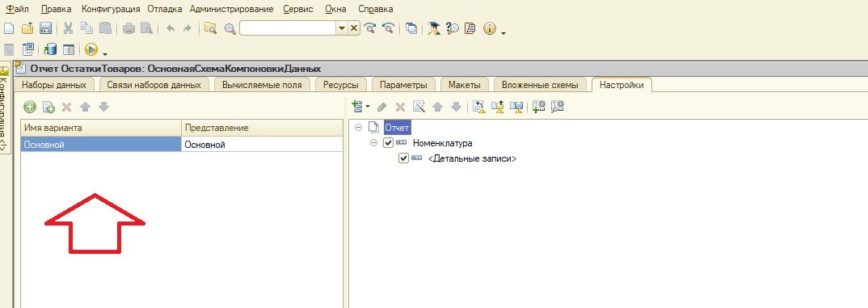Open dropdown arrow beside debug play button
Image resolution: width=868 pixels, height=308 pixels.
point(105,53)
